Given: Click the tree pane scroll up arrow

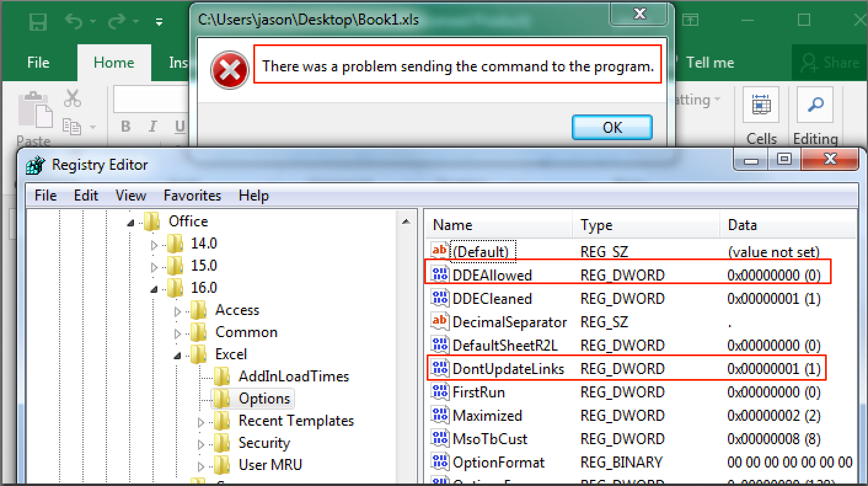Looking at the screenshot, I should click(x=406, y=221).
